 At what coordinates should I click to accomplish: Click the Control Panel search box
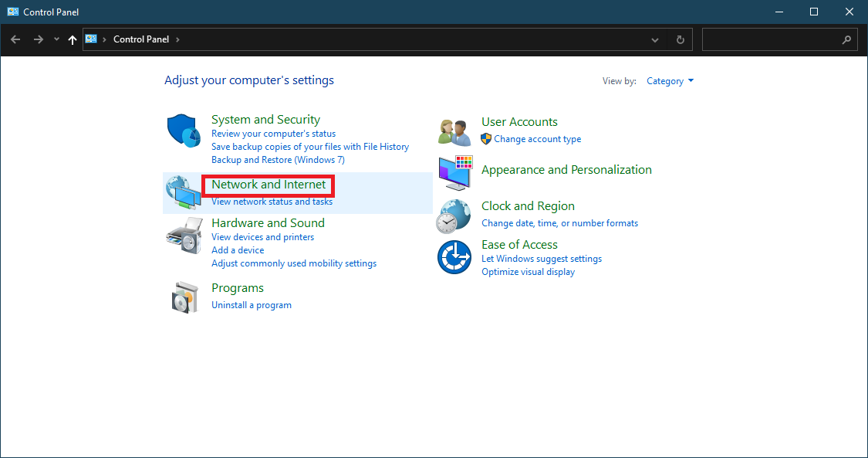772,39
